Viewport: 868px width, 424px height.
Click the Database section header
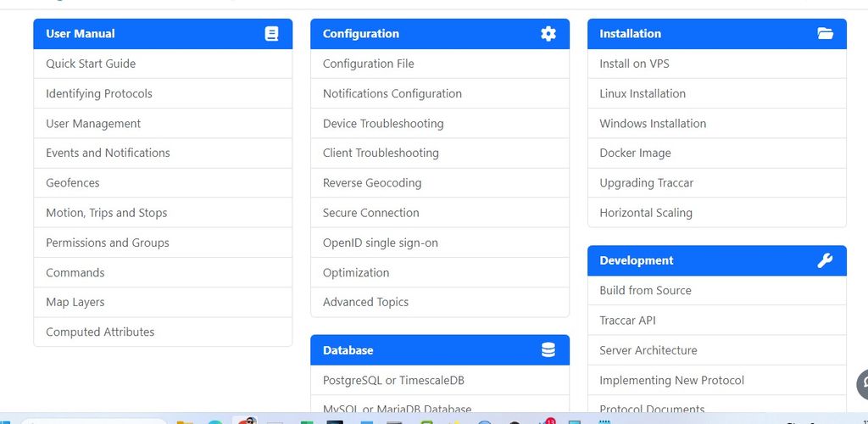click(x=440, y=350)
